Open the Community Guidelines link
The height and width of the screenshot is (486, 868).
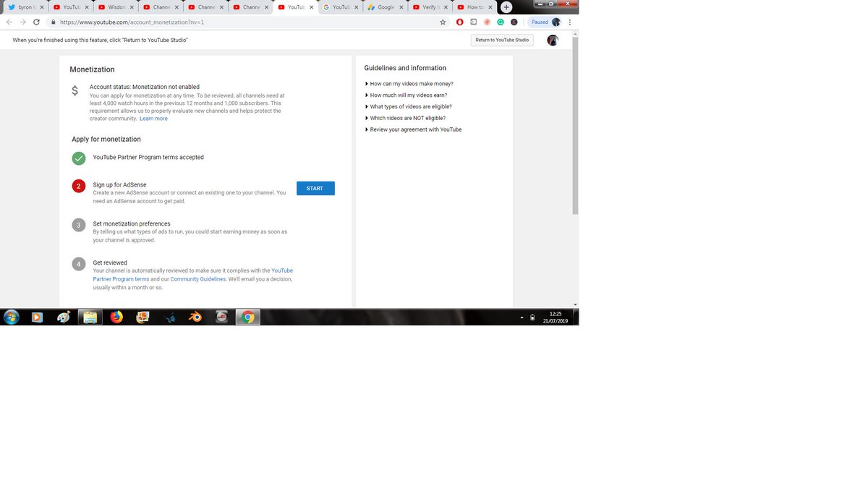click(x=198, y=279)
